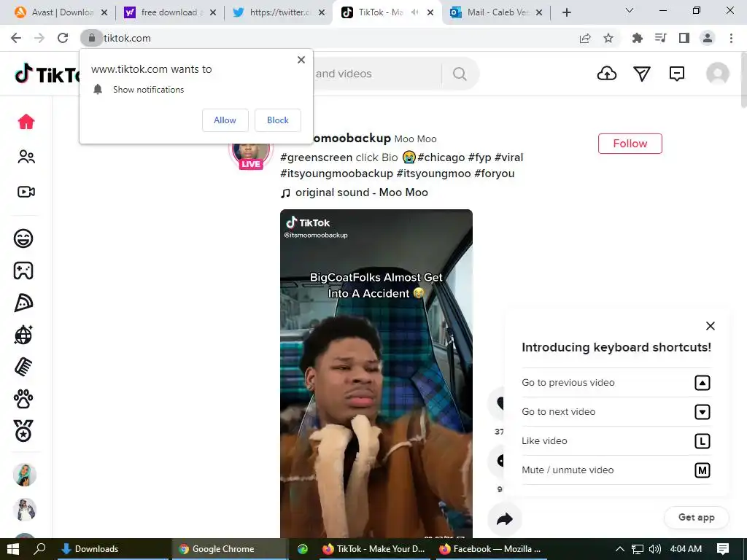Block TikTok notifications

(x=278, y=120)
